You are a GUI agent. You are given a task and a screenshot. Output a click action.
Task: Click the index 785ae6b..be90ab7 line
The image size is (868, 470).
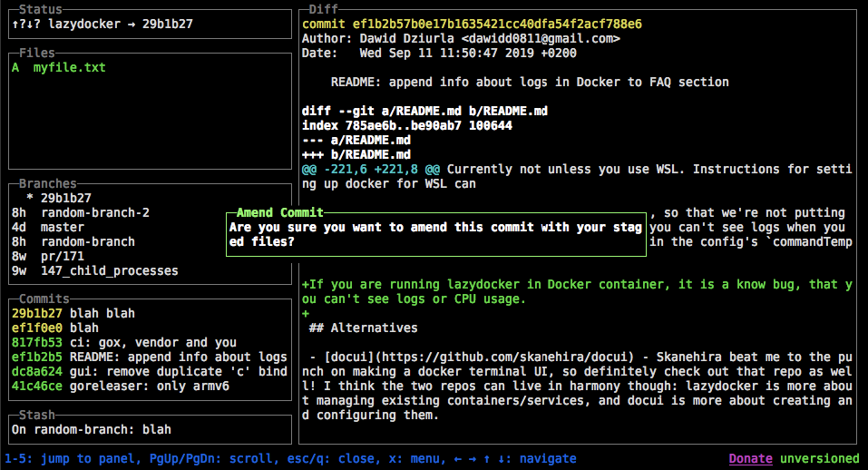click(x=407, y=125)
